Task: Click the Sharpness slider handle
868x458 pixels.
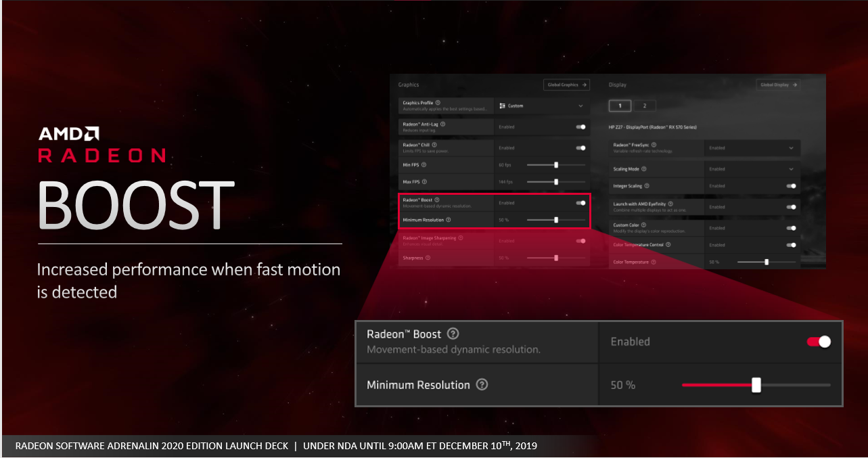Action: (x=556, y=258)
